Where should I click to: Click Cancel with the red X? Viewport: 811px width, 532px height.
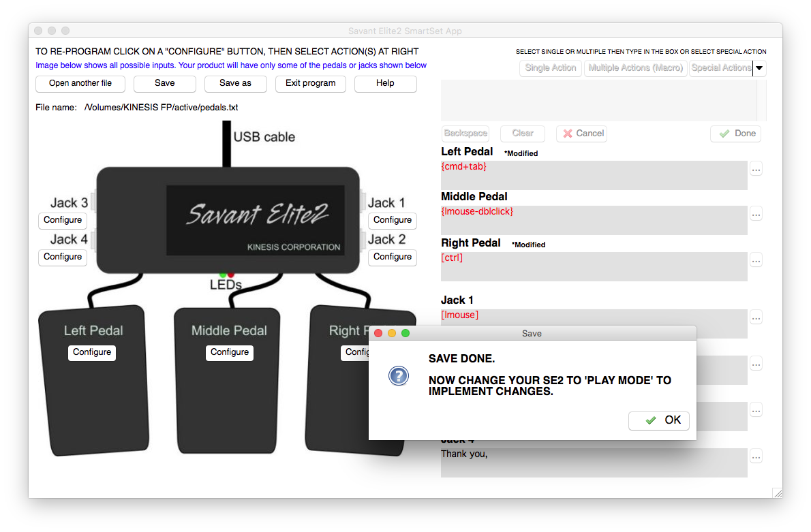click(x=582, y=134)
